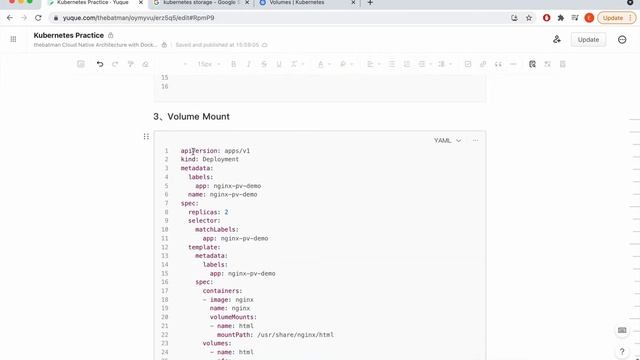Screen dimensions: 640x360
Task: Click the bulleted list icon
Action: point(392,64)
